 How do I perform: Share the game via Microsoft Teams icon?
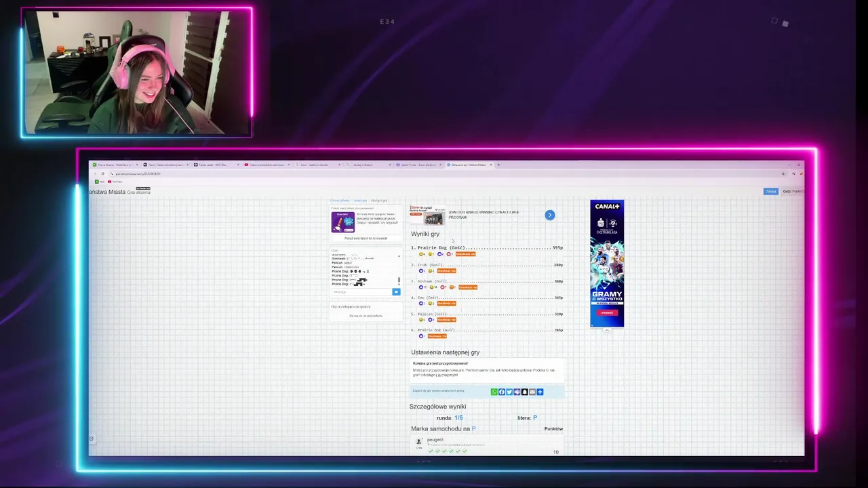click(517, 392)
